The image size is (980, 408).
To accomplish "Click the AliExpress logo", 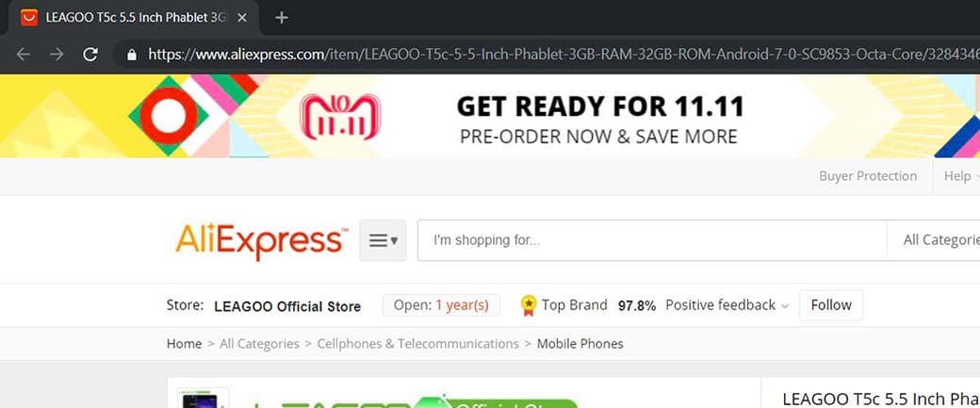I will pos(261,240).
